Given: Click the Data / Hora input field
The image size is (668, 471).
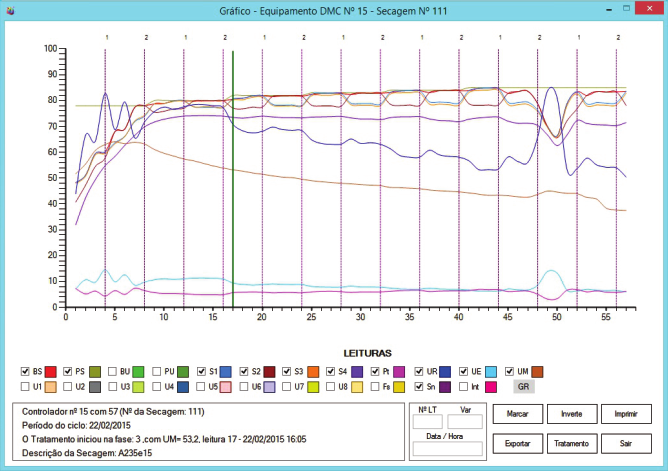Looking at the screenshot, I should pos(445,449).
